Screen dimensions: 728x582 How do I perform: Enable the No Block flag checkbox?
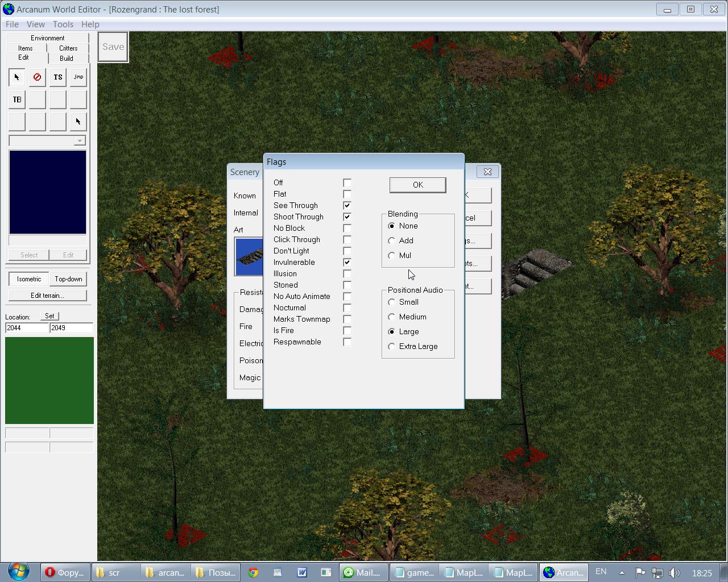pos(347,228)
